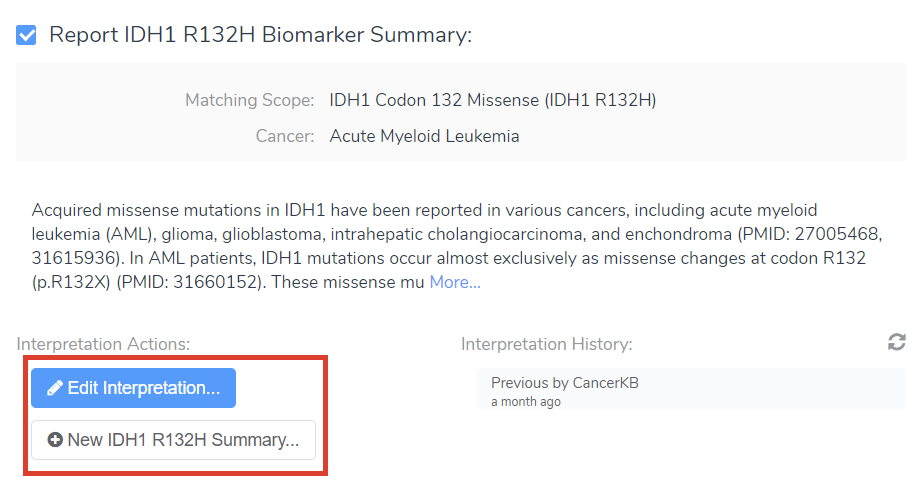
Task: Click the Matching Scope field label
Action: 250,101
